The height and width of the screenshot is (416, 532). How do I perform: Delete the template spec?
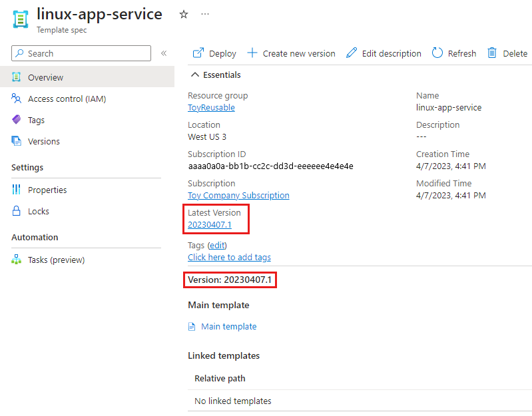(x=507, y=53)
